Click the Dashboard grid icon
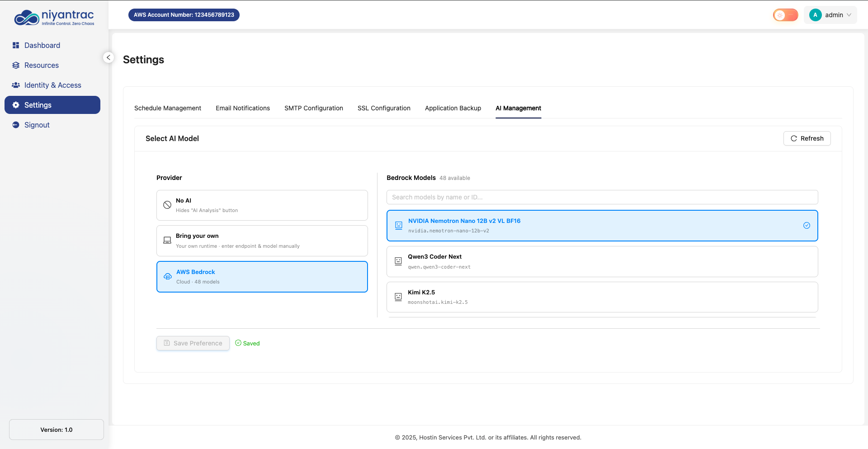The height and width of the screenshot is (449, 868). click(x=16, y=45)
